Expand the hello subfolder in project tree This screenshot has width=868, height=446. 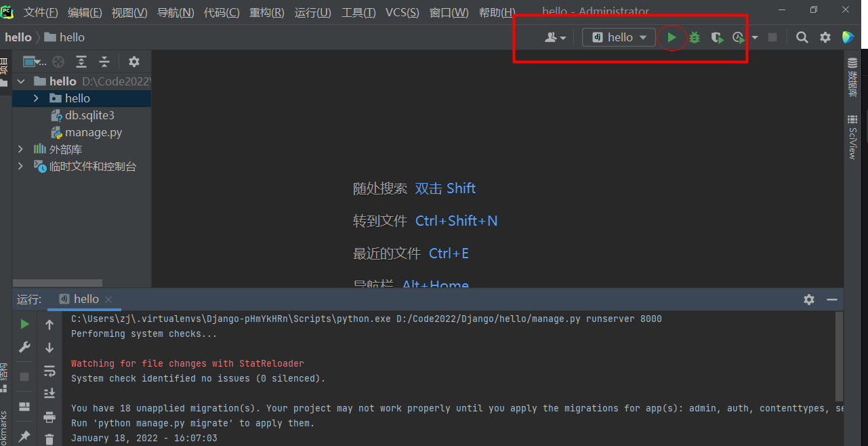pos(36,99)
